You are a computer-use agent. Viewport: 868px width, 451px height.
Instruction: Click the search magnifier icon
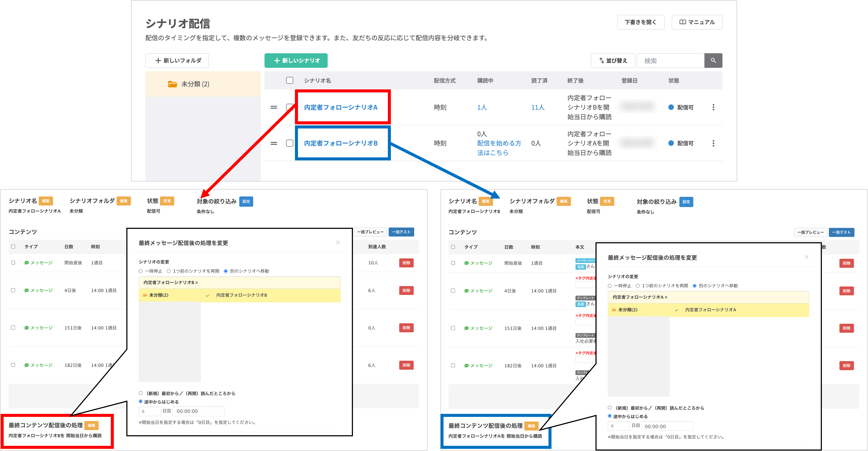[714, 60]
